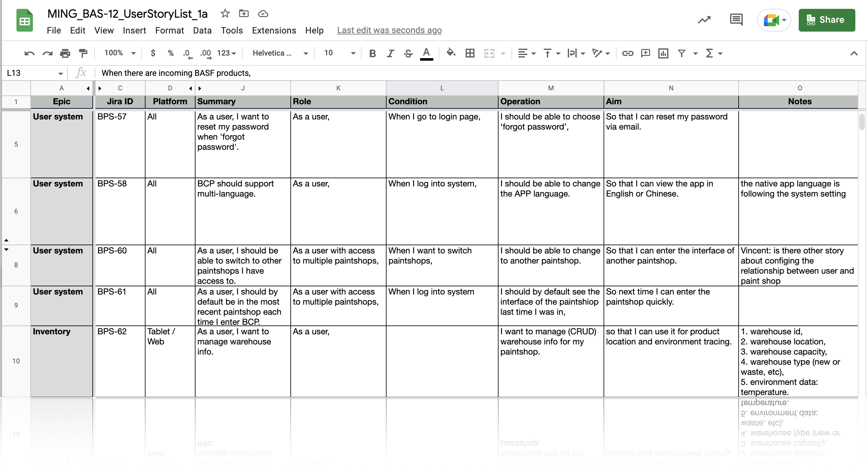Click the insert link icon
Screen dimensions: 868x474
pos(627,53)
